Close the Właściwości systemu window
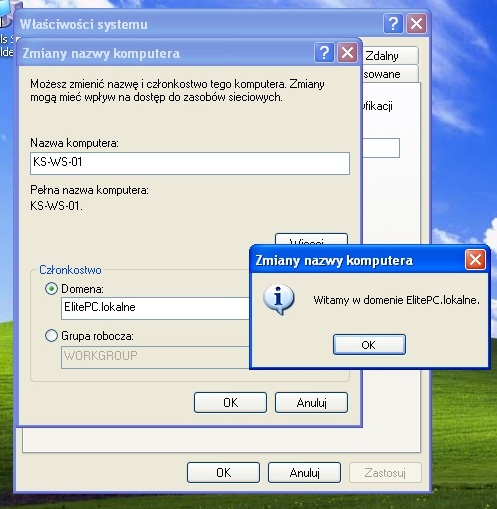 click(416, 24)
